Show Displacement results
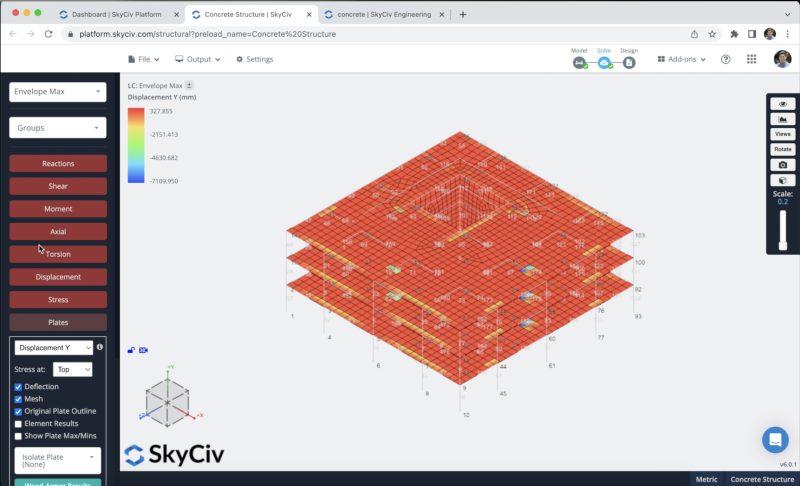The width and height of the screenshot is (800, 486). (x=58, y=277)
